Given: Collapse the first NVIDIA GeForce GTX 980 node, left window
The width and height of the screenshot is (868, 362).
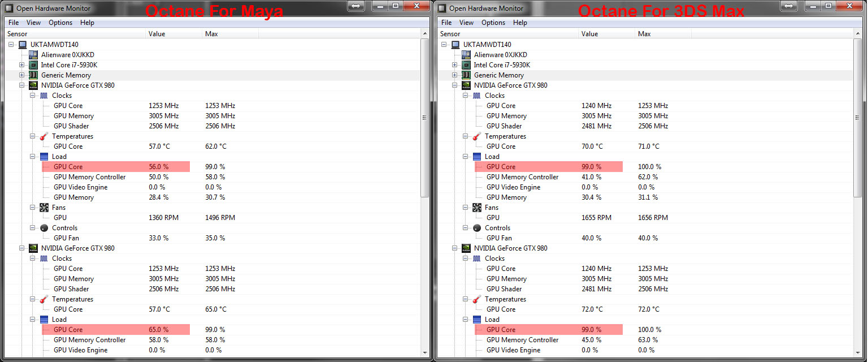Looking at the screenshot, I should pyautogui.click(x=22, y=85).
